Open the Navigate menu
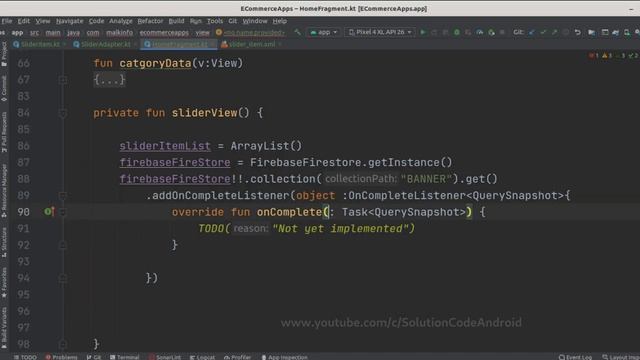Viewport: 640px width, 360px height. pyautogui.click(x=69, y=21)
